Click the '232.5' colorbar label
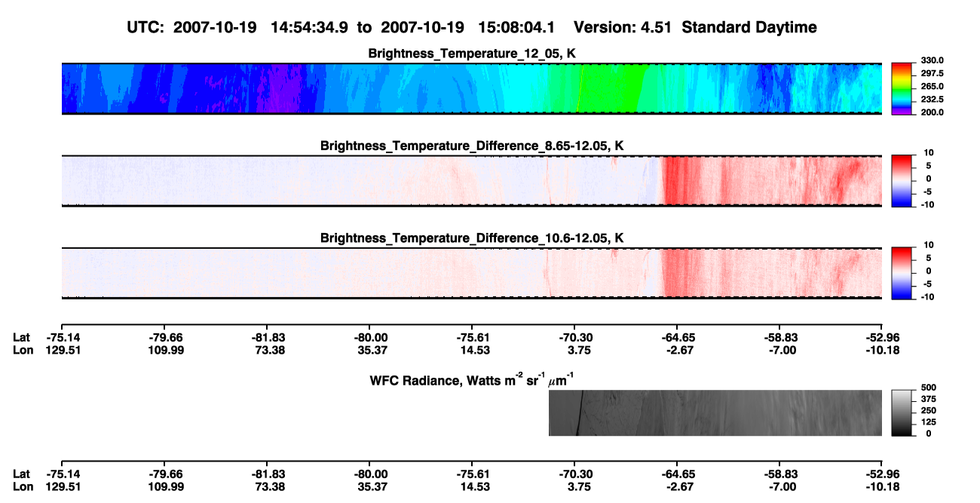The image size is (980, 503). click(x=932, y=100)
